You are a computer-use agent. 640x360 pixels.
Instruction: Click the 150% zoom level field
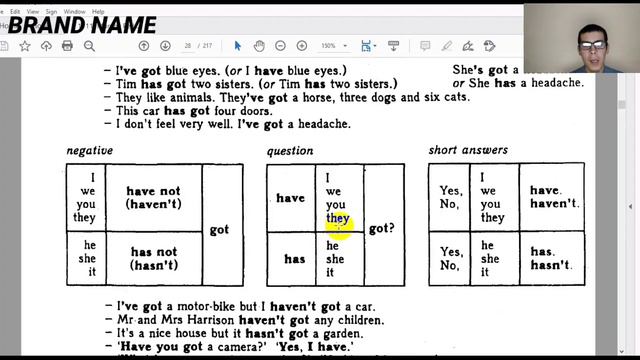(x=329, y=46)
